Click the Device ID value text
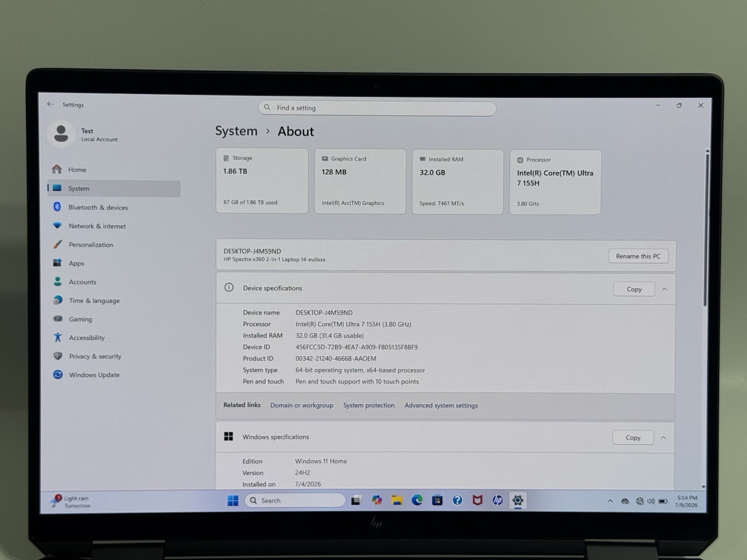Image resolution: width=747 pixels, height=560 pixels. (x=357, y=347)
